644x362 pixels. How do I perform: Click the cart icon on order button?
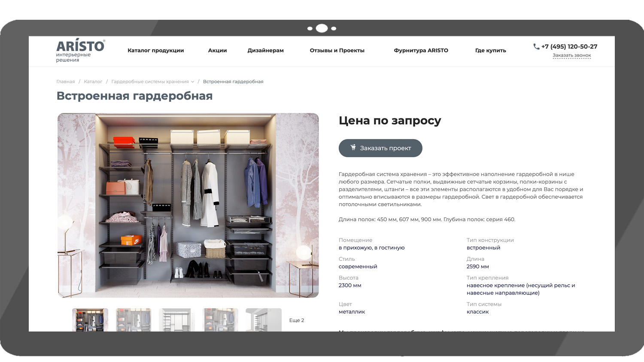[353, 148]
